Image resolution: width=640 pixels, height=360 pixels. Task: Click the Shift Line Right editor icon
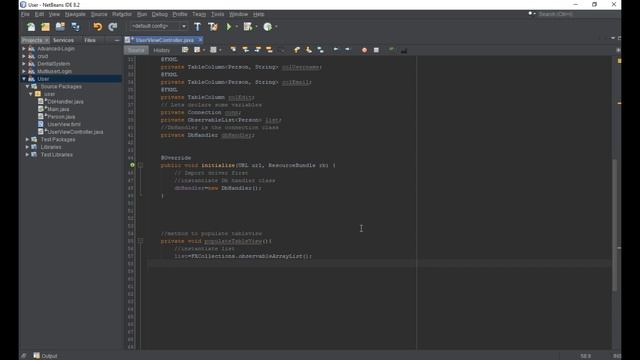click(348, 50)
